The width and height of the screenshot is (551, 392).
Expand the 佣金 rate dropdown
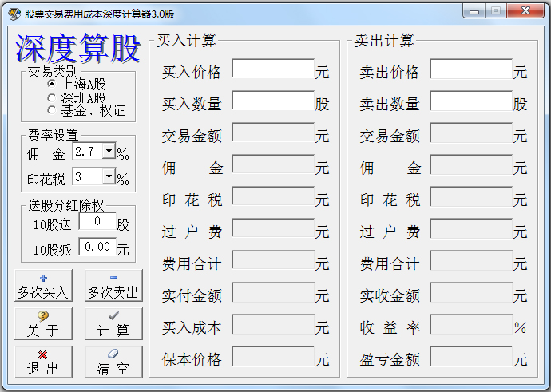[x=109, y=152]
